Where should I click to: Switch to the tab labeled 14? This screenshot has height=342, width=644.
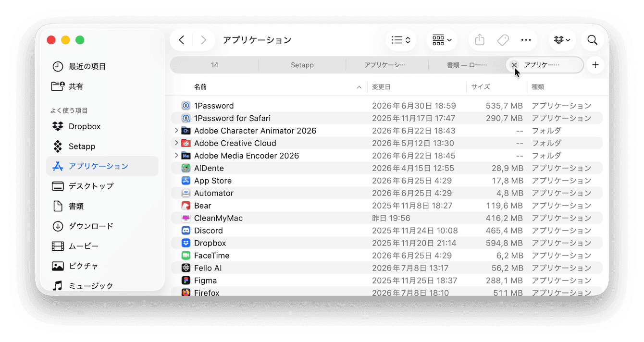click(x=215, y=65)
